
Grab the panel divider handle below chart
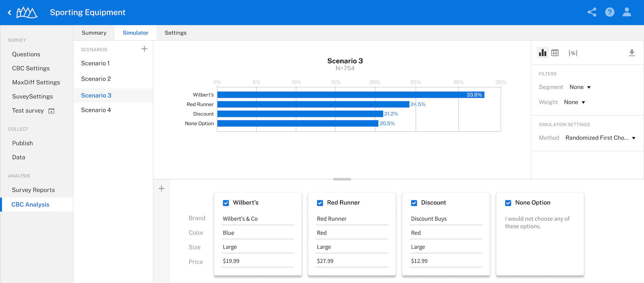click(x=342, y=179)
